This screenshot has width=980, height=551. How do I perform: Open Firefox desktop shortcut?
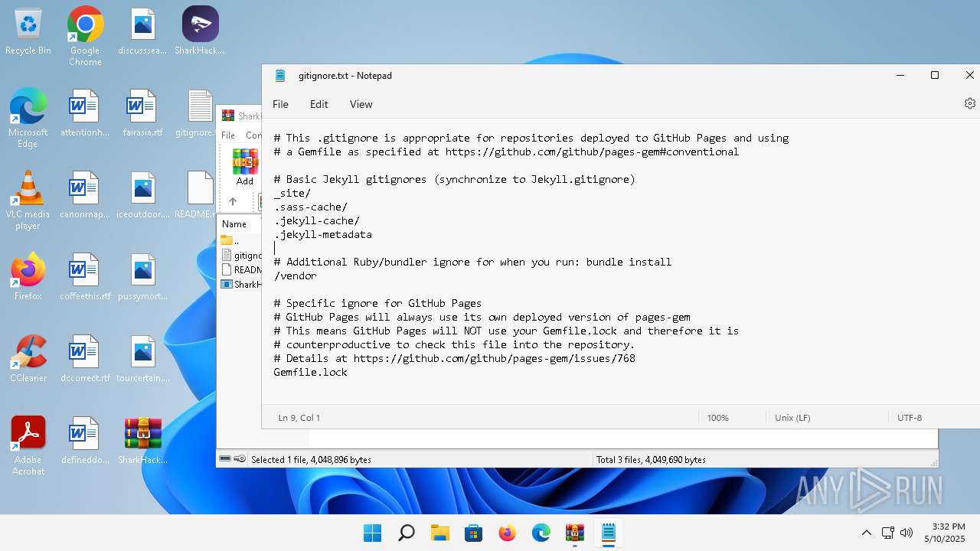click(28, 277)
